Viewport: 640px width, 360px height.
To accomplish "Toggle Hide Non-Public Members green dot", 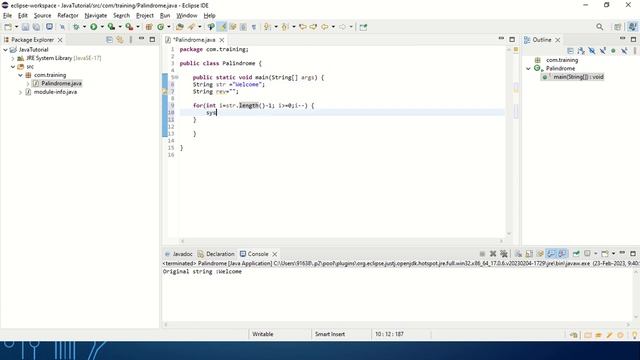I will [613, 51].
